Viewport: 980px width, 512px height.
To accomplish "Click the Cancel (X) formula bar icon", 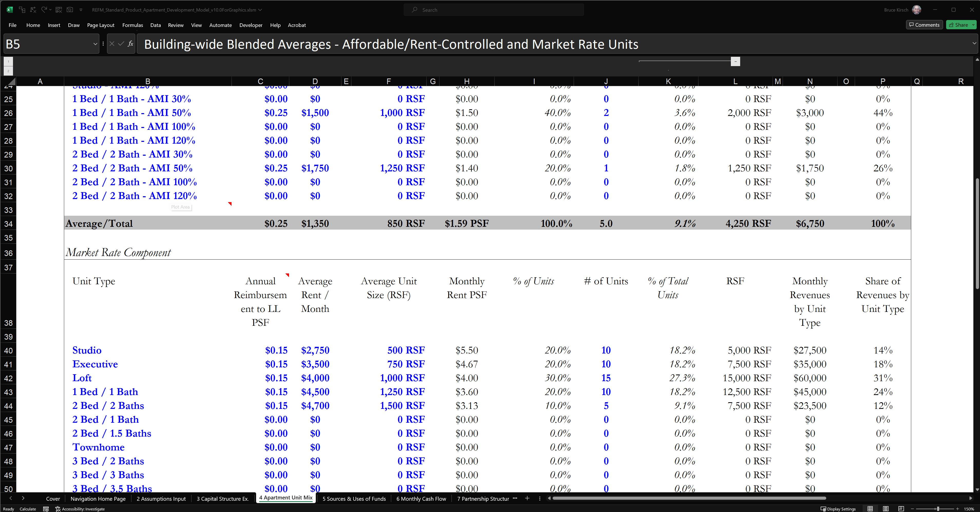I will (112, 44).
